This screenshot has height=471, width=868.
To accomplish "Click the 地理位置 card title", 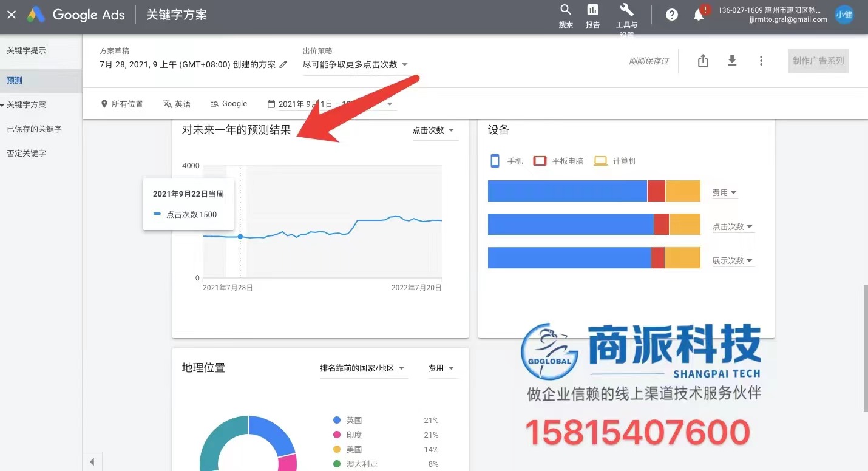I will [x=203, y=367].
